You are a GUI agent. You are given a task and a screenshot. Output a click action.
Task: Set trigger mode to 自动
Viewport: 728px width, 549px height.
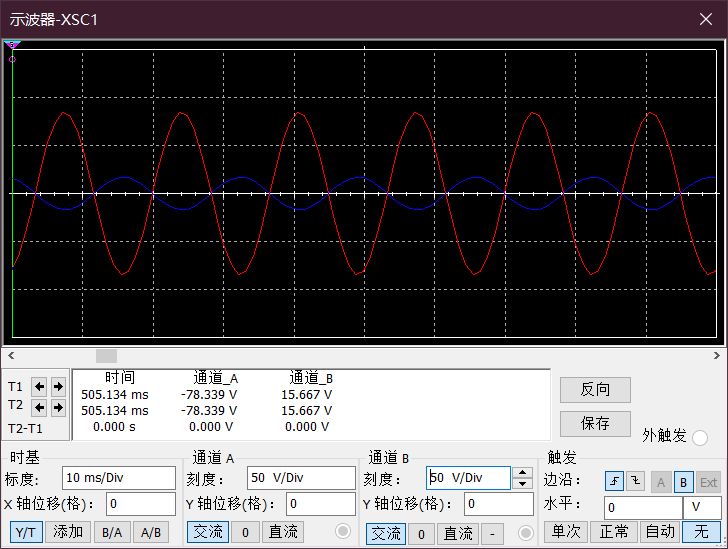click(x=660, y=531)
